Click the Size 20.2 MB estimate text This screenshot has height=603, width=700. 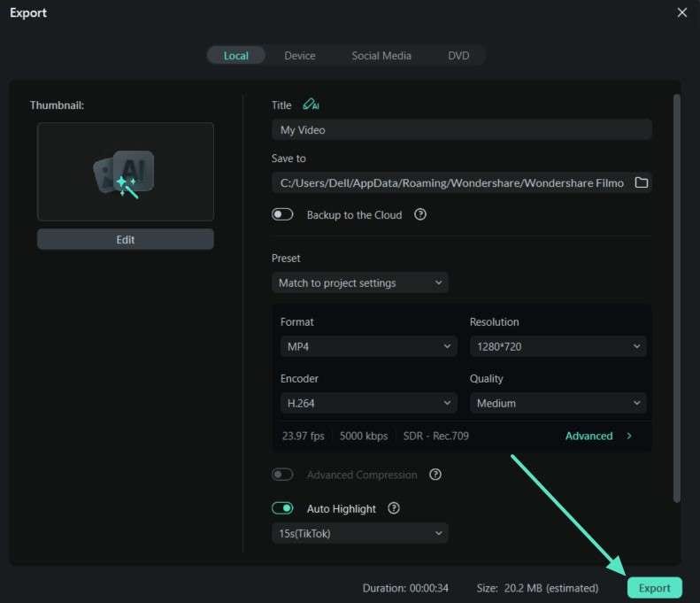[x=537, y=588]
